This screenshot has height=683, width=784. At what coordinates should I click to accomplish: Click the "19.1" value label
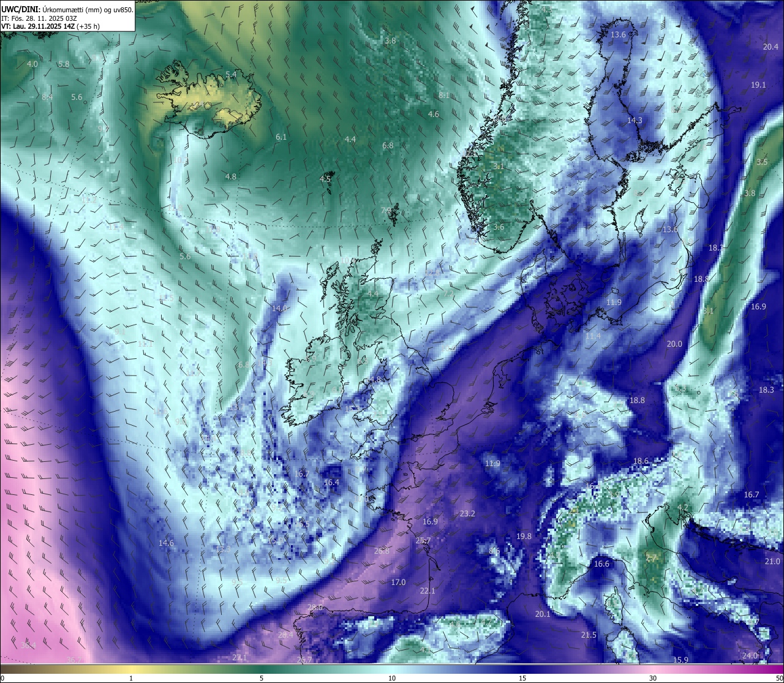tap(758, 85)
